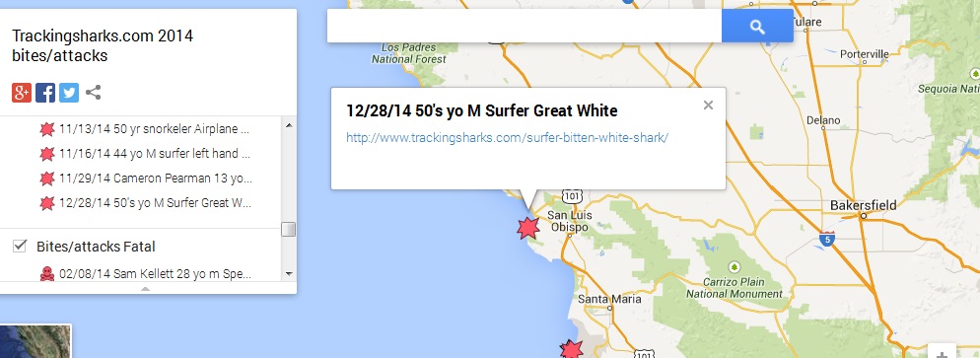Click the generic share icon
Screen dimensions: 980x358
tap(93, 93)
